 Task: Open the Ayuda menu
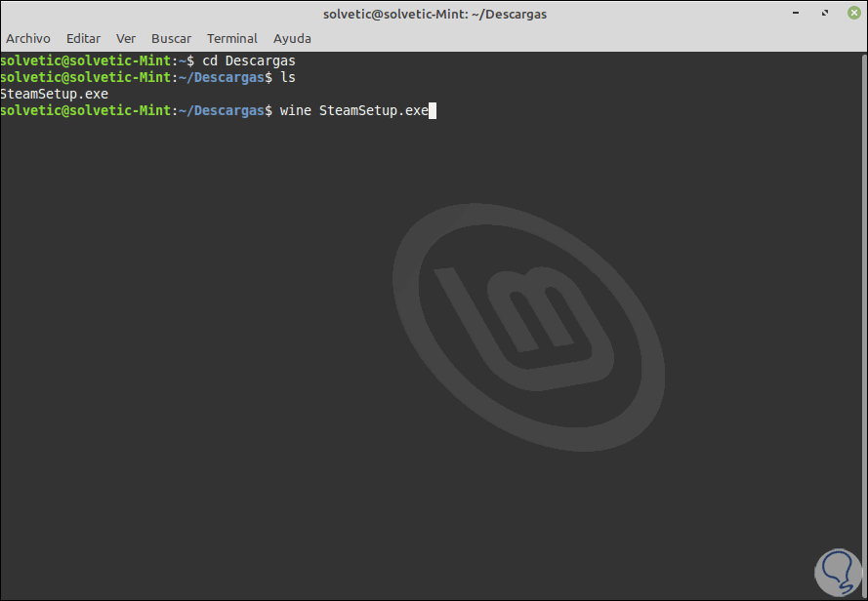pyautogui.click(x=292, y=39)
